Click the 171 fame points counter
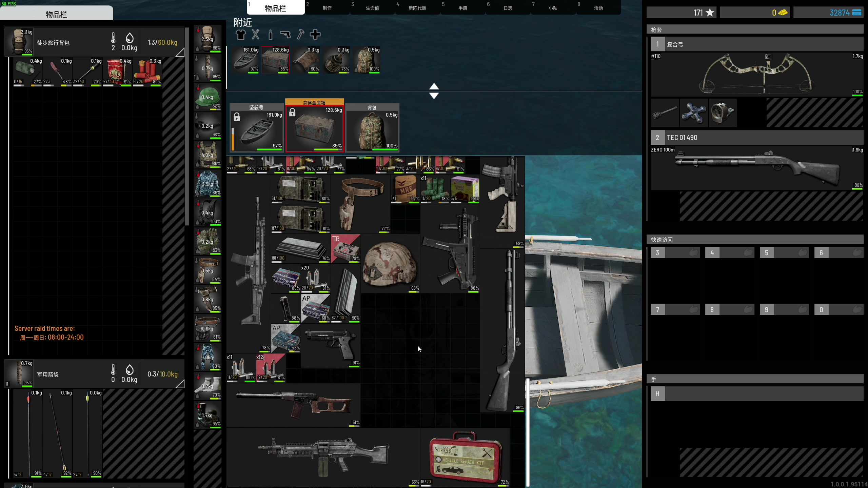This screenshot has height=488, width=868. [x=682, y=13]
